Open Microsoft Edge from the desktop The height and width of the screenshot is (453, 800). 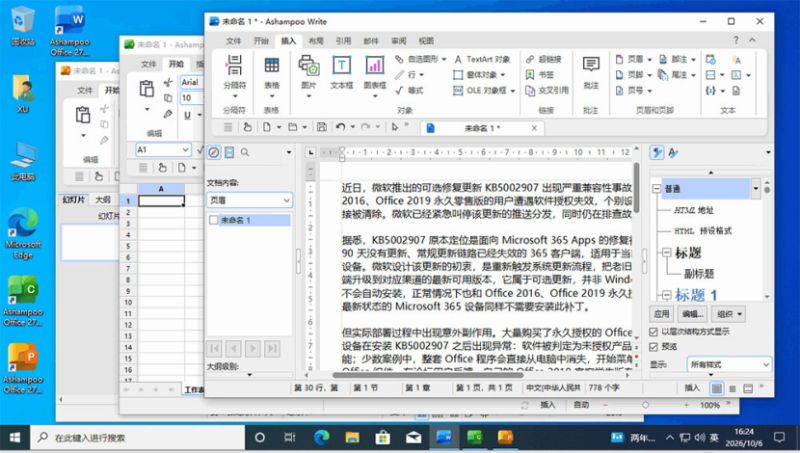coord(22,233)
